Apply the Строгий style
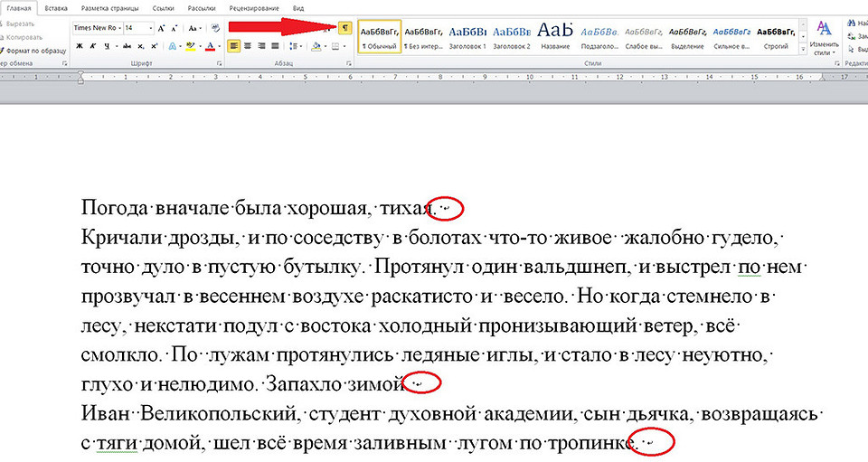 click(x=776, y=36)
